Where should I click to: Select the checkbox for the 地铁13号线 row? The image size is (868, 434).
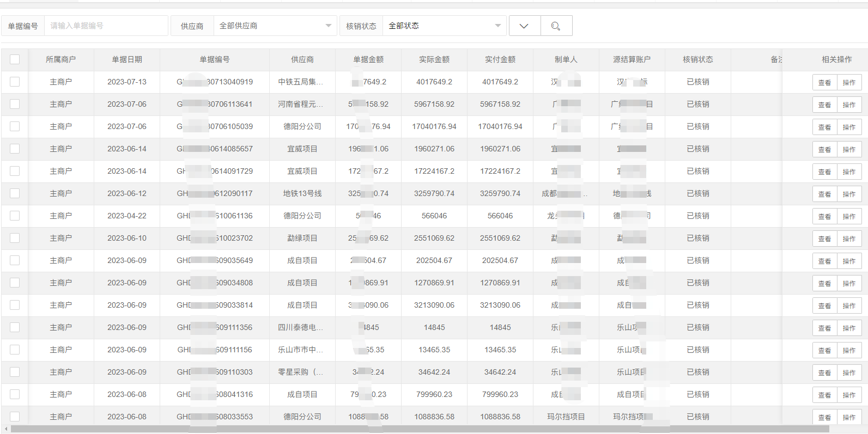tap(15, 193)
